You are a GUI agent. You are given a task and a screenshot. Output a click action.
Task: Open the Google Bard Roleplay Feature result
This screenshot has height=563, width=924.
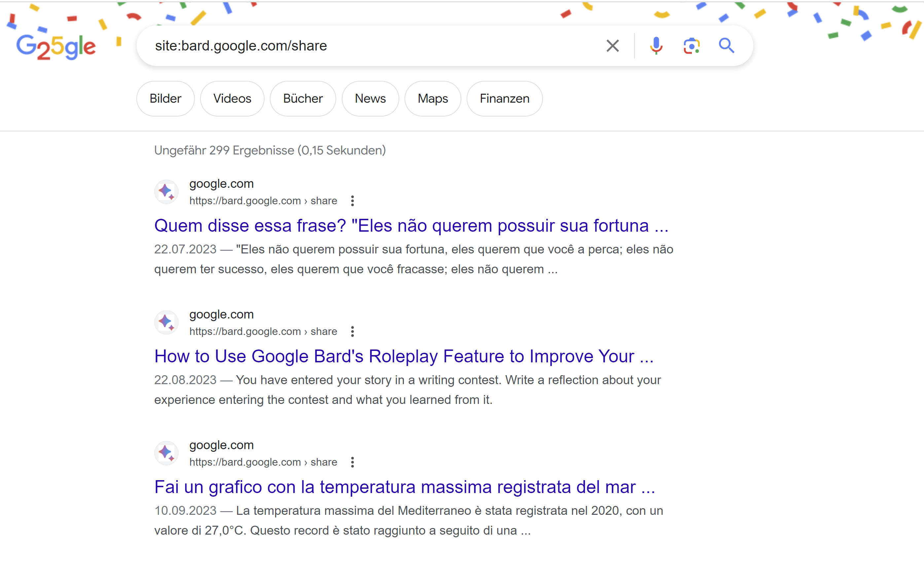coord(404,356)
